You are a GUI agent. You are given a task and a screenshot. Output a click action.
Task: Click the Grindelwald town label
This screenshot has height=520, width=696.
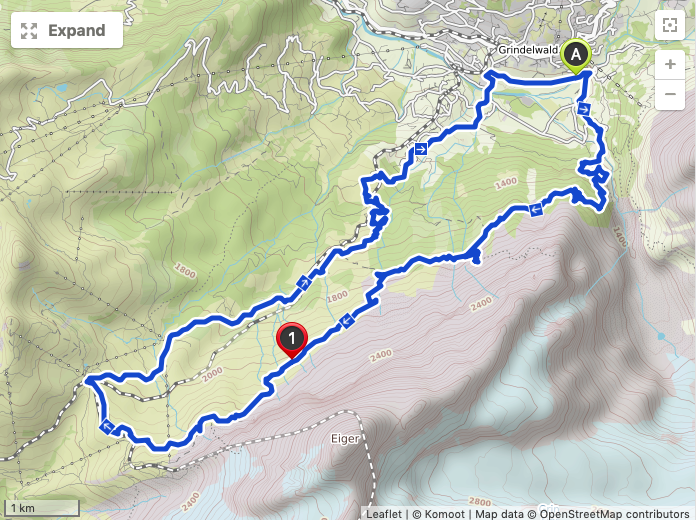[528, 50]
